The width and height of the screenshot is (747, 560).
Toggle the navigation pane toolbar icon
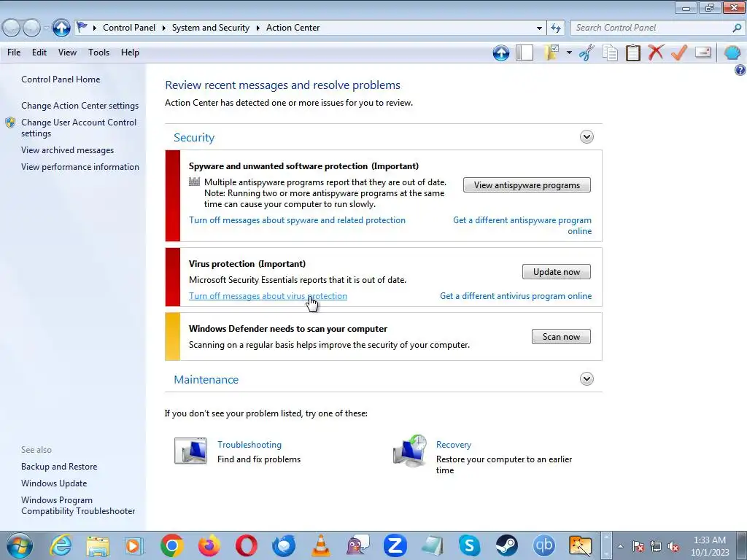pos(525,52)
